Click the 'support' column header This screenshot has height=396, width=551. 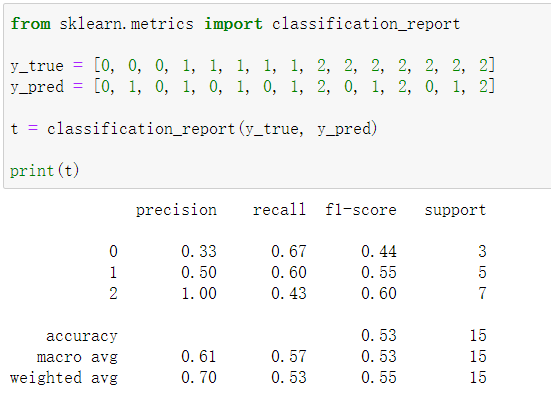tap(455, 210)
